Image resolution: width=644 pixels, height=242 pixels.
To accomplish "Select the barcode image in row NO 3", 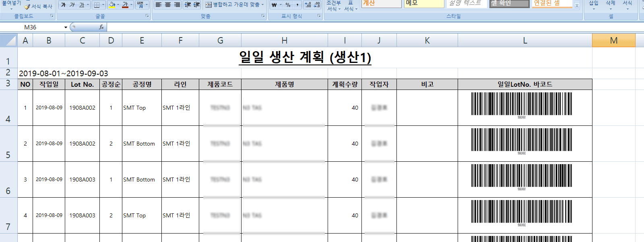I will click(522, 177).
